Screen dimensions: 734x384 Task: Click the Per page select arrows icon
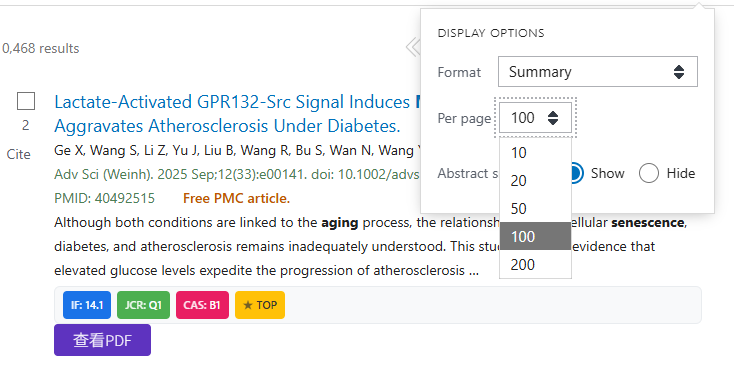click(553, 118)
